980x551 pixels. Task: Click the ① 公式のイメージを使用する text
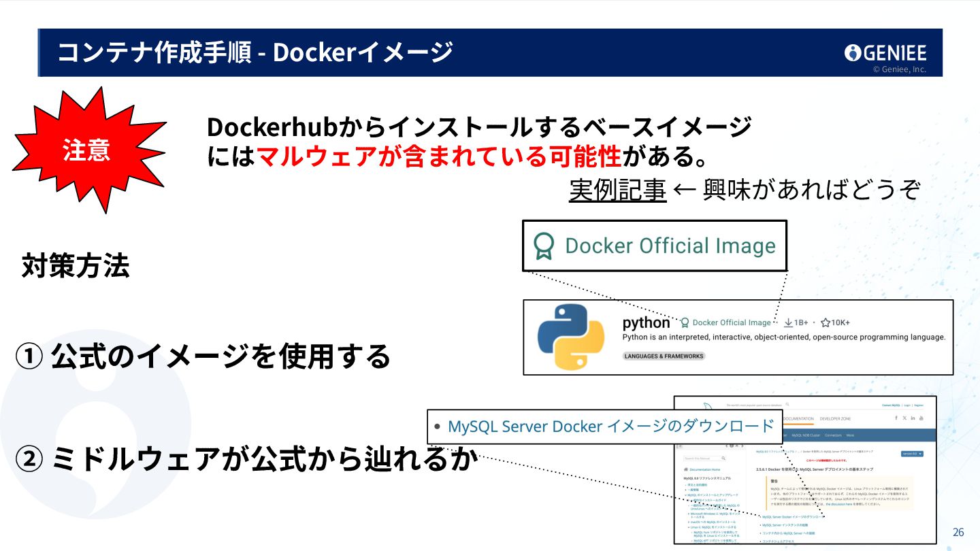[203, 356]
